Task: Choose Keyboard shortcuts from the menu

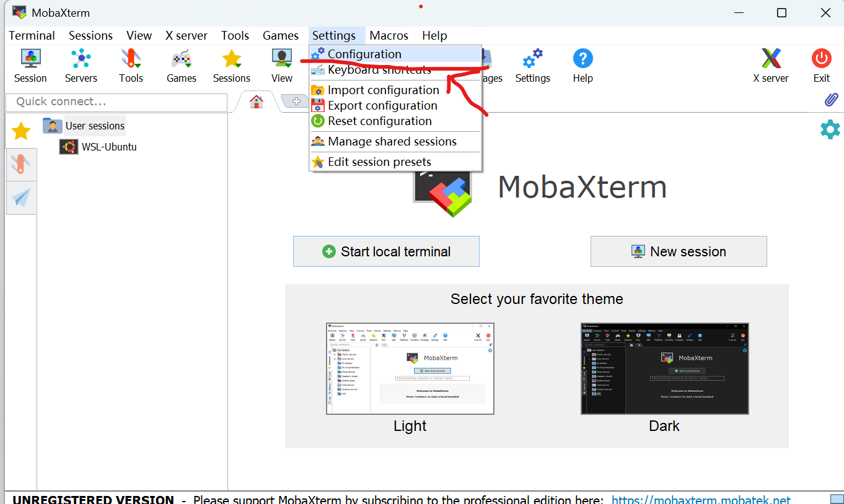Action: (x=395, y=69)
